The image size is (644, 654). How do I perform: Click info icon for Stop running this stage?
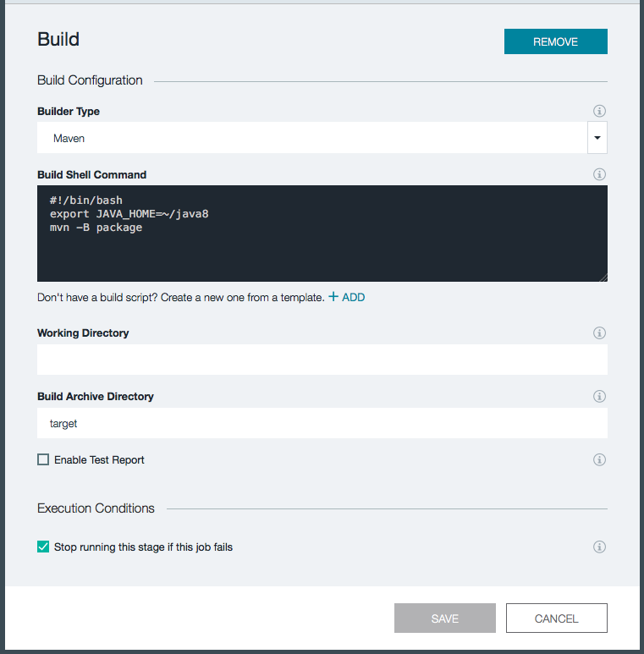(x=599, y=547)
